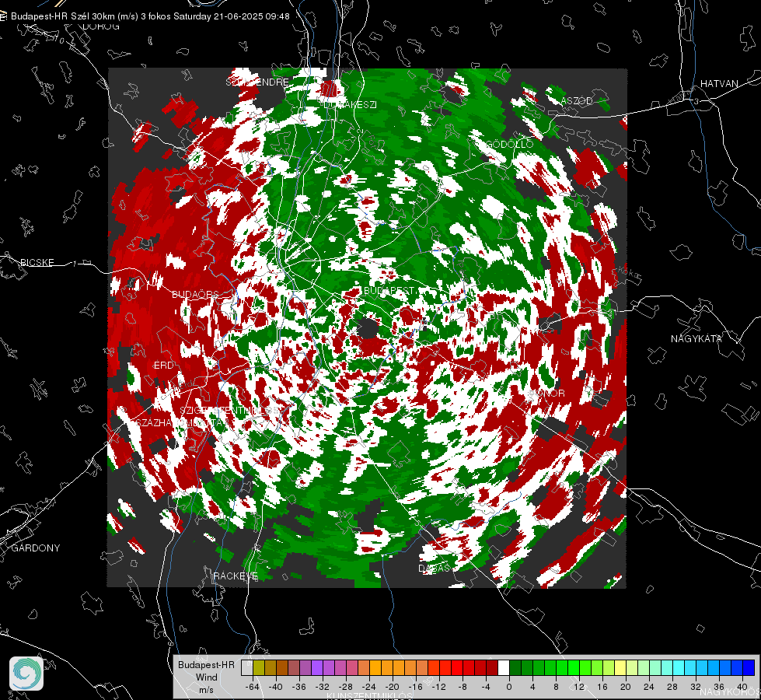Image resolution: width=761 pixels, height=700 pixels.
Task: Click the "-64" value on the wind legend
Action: [252, 687]
